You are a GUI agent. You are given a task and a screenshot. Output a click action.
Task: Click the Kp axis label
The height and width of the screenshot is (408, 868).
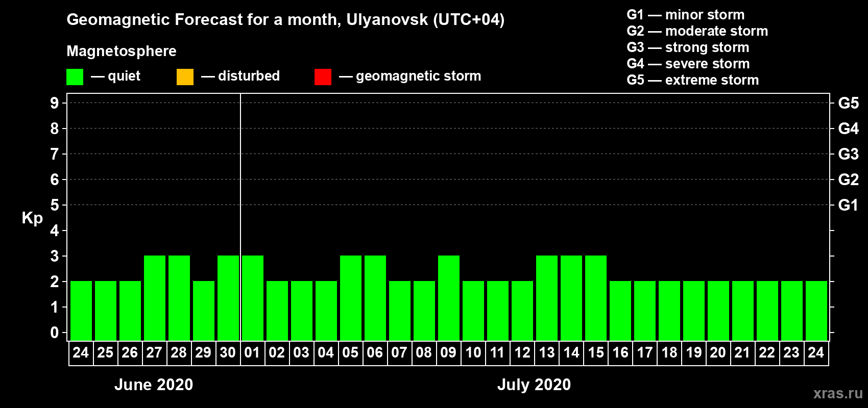pos(32,218)
